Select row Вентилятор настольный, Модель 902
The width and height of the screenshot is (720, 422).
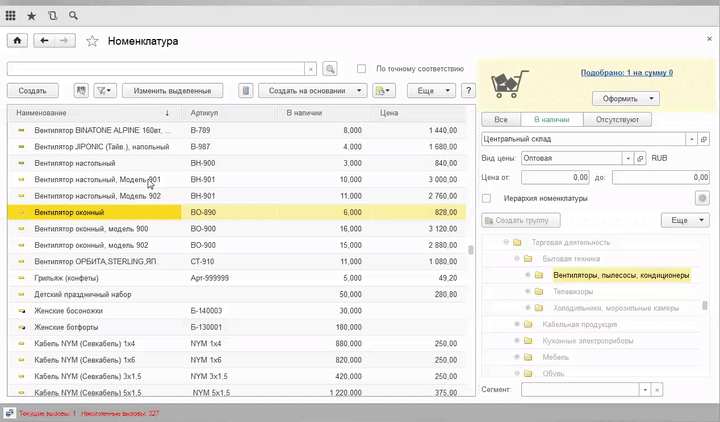(236, 196)
